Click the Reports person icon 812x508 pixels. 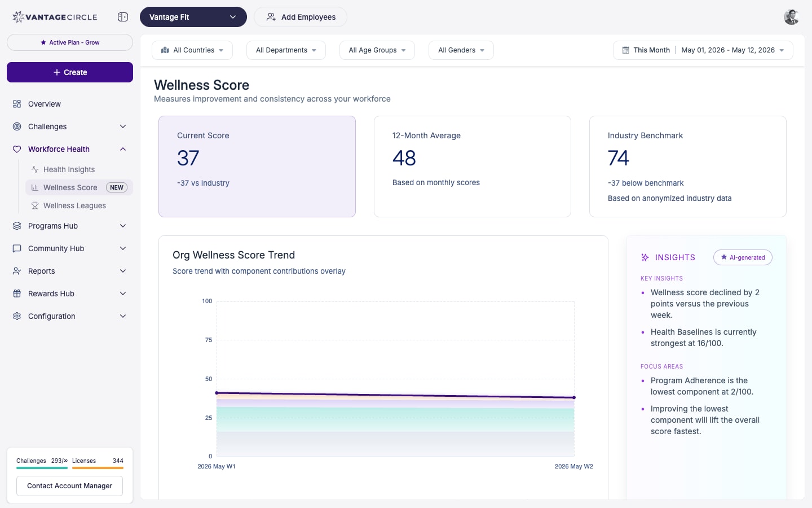pyautogui.click(x=17, y=271)
